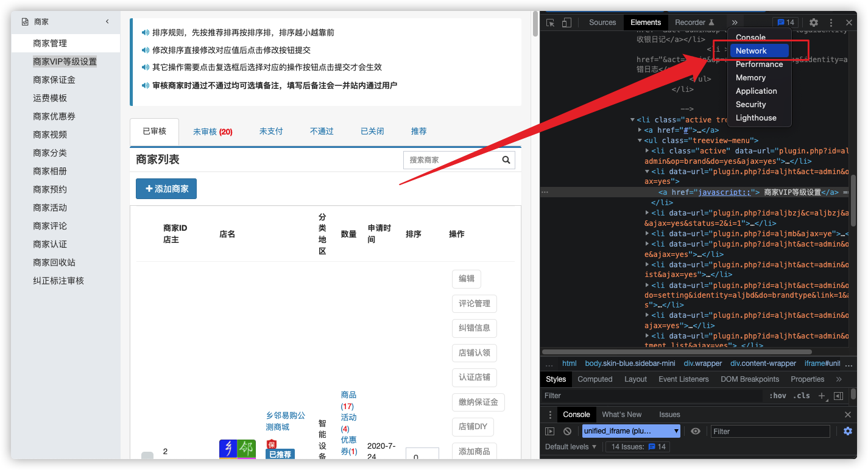Image resolution: width=868 pixels, height=470 pixels.
Task: Collapse the ul class="treeview-menu" node
Action: 640,141
